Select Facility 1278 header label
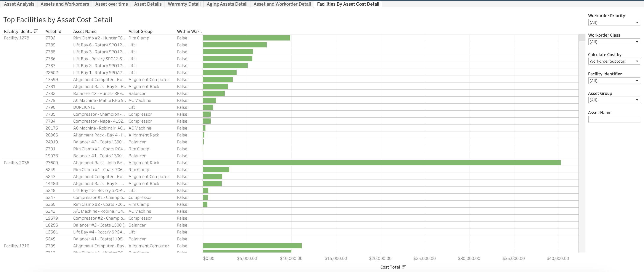The width and height of the screenshot is (644, 272). [x=16, y=38]
